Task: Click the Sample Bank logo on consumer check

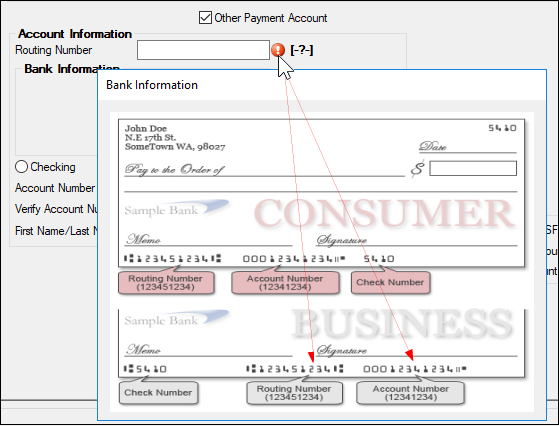Action: pyautogui.click(x=176, y=208)
